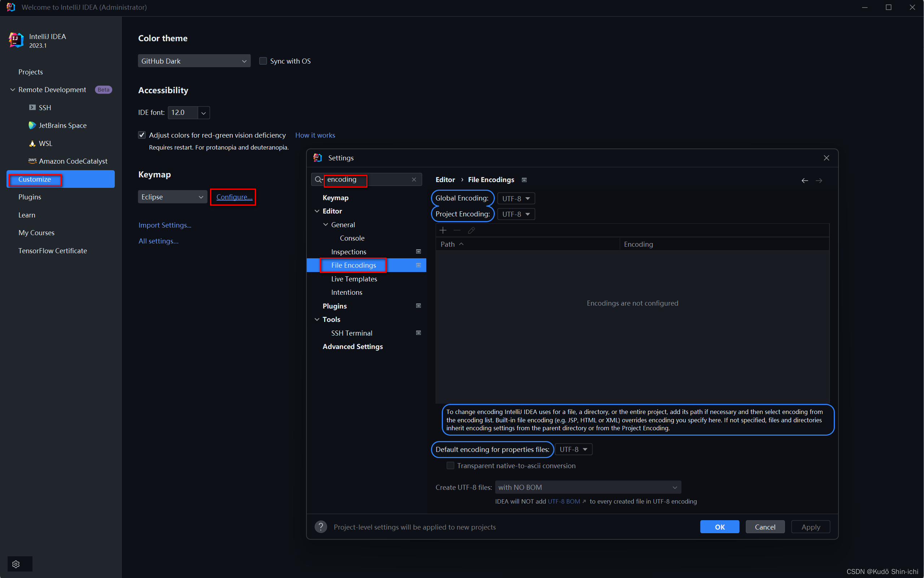
Task: Click the search magnifier icon in Settings
Action: pos(318,180)
